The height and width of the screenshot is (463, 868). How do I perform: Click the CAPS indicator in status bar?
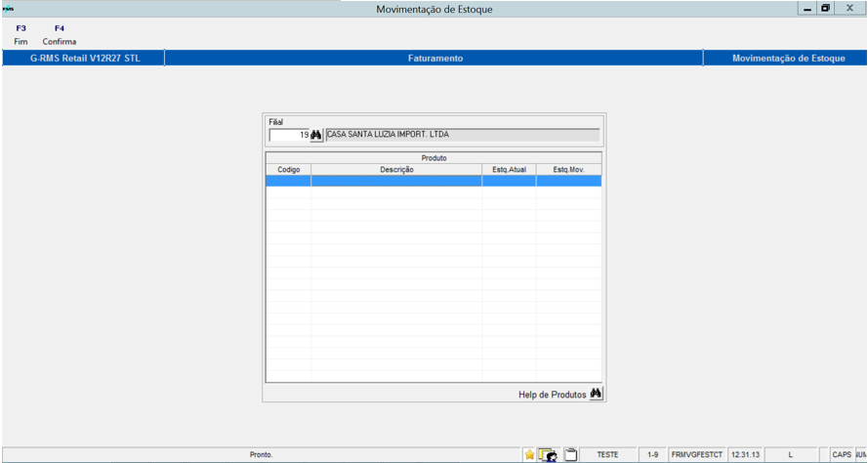[x=842, y=454]
